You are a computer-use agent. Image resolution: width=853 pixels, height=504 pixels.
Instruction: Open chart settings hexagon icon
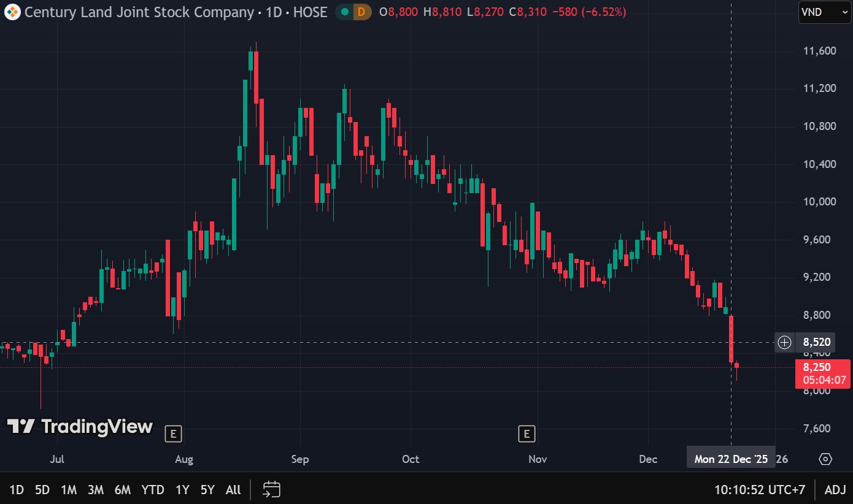(x=825, y=459)
